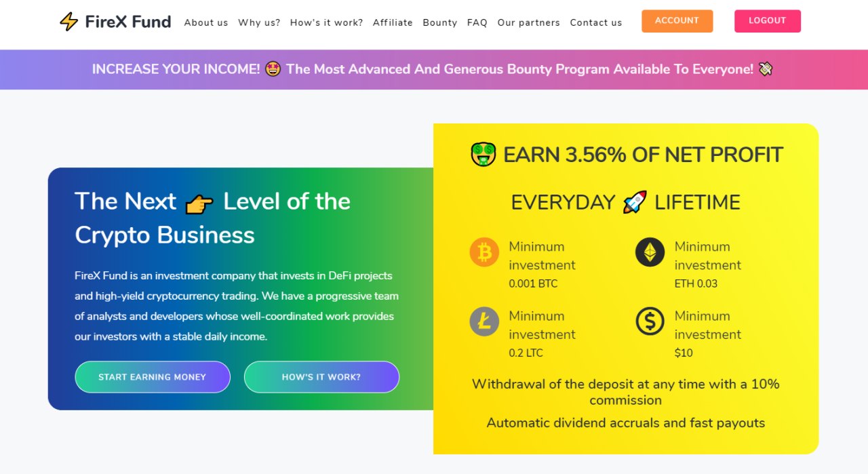Open the Contact us page
This screenshot has width=868, height=474.
tap(596, 22)
